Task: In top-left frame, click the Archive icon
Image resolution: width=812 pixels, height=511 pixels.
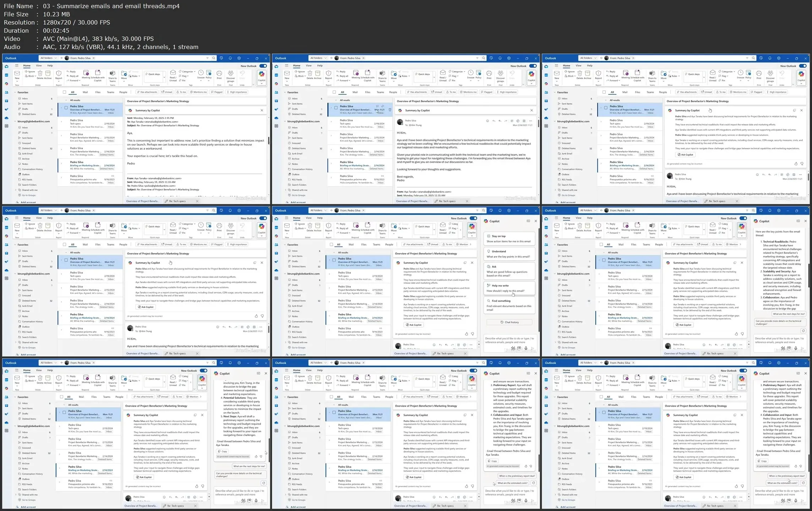Action: point(48,73)
